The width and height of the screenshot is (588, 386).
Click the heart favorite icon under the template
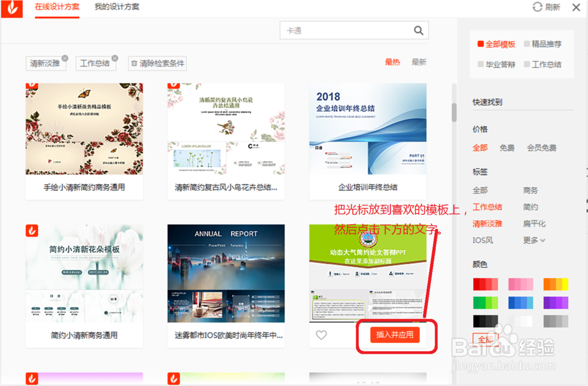click(x=322, y=334)
